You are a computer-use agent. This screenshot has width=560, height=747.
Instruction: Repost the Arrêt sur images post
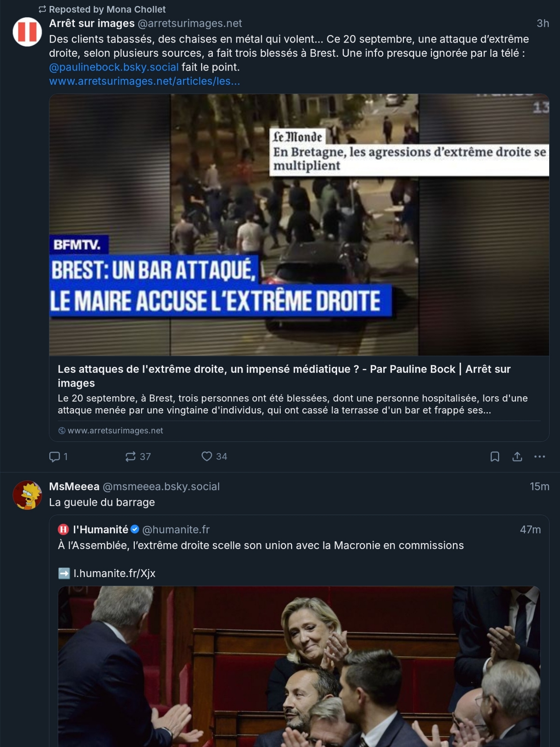(x=131, y=456)
